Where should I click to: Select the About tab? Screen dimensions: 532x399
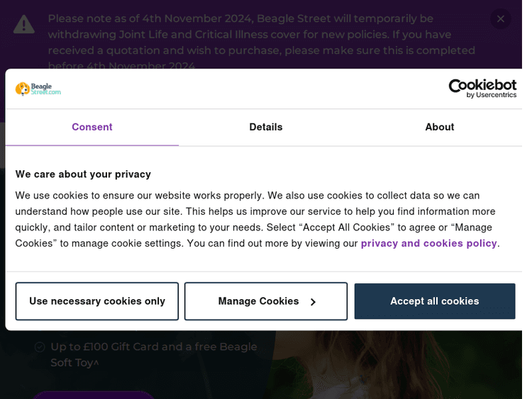pyautogui.click(x=439, y=128)
